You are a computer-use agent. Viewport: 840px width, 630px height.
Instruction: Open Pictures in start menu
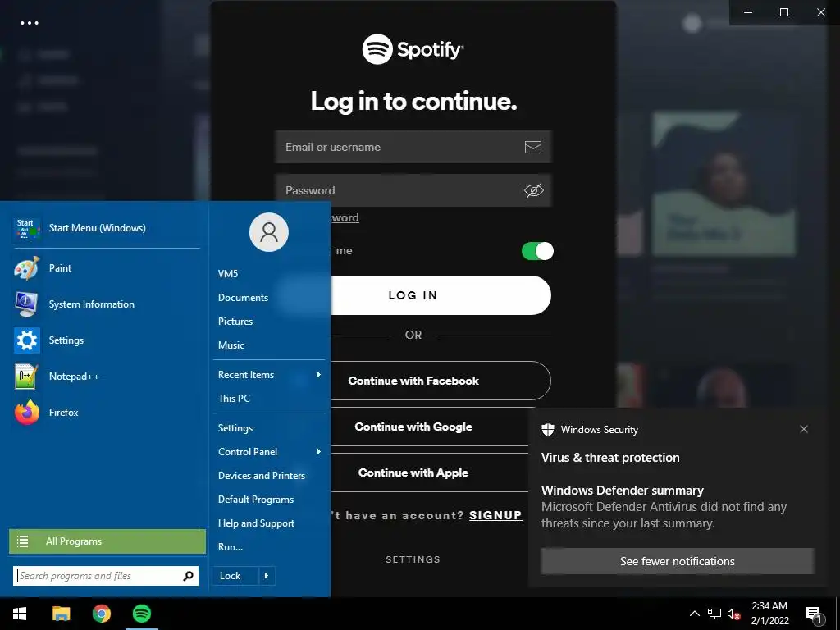coord(235,322)
